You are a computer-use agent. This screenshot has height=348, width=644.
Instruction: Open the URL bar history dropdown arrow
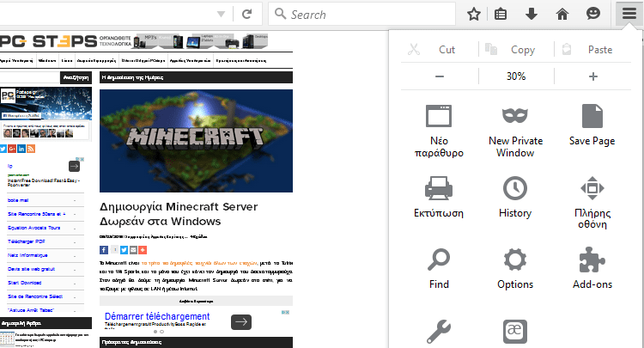(221, 15)
